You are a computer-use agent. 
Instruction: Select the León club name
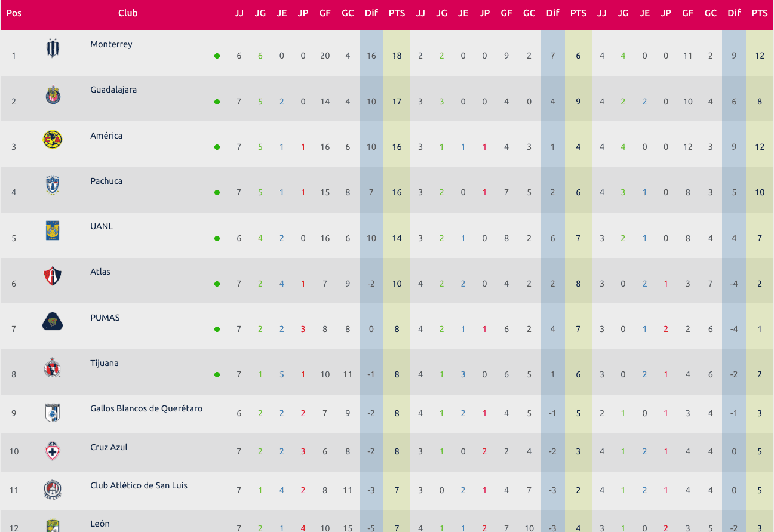100,524
